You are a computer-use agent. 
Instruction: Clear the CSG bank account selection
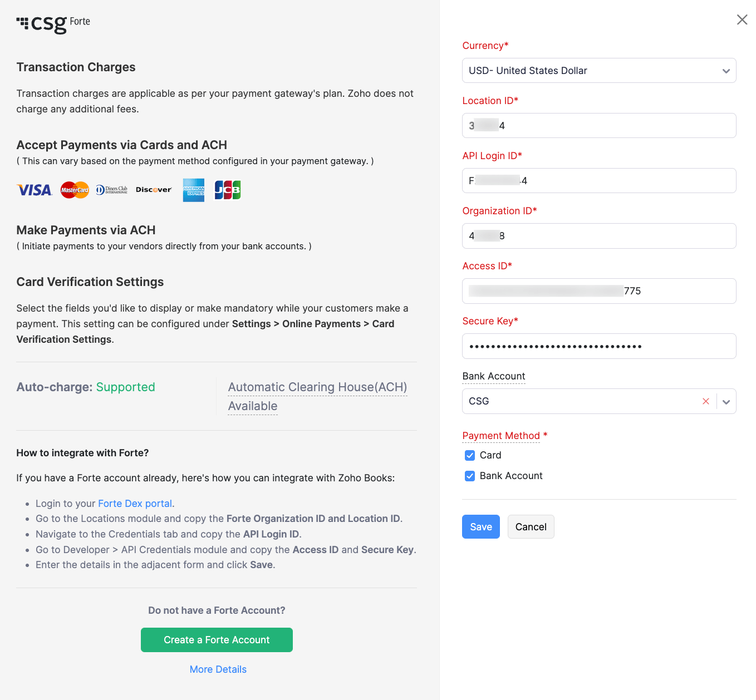click(x=706, y=401)
